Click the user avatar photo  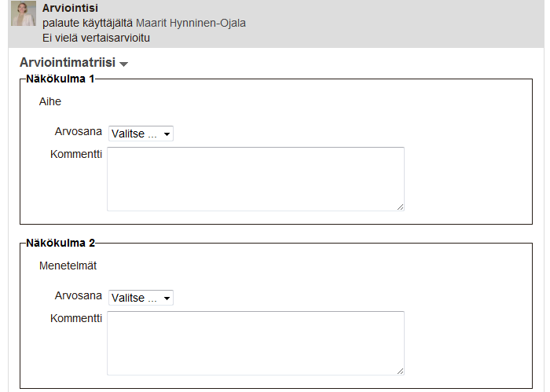coord(23,13)
